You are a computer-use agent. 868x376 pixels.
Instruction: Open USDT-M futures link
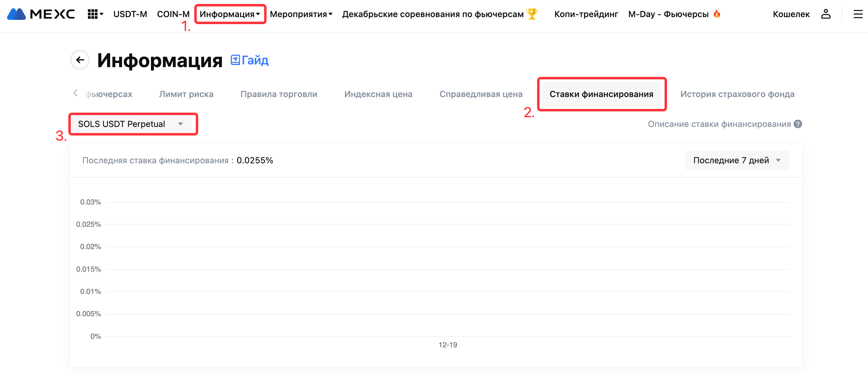tap(130, 14)
